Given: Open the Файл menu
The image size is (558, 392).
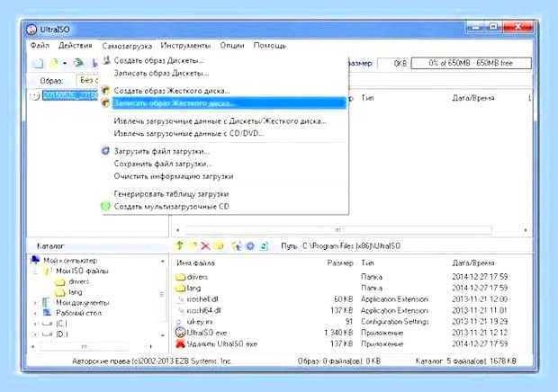Looking at the screenshot, I should click(x=40, y=46).
